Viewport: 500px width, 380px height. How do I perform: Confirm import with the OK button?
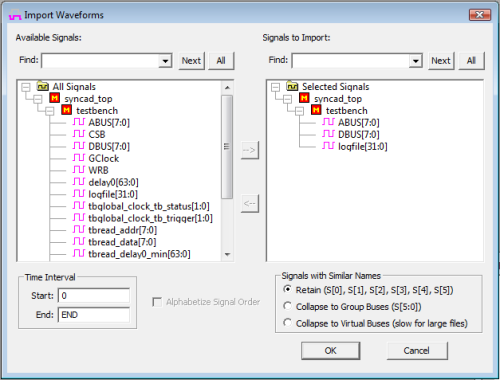click(330, 351)
